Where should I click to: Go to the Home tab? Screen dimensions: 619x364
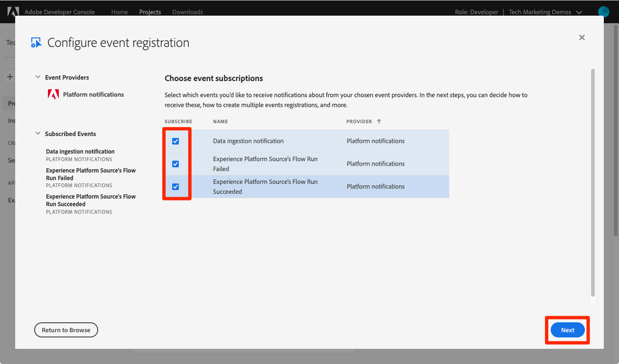point(120,12)
